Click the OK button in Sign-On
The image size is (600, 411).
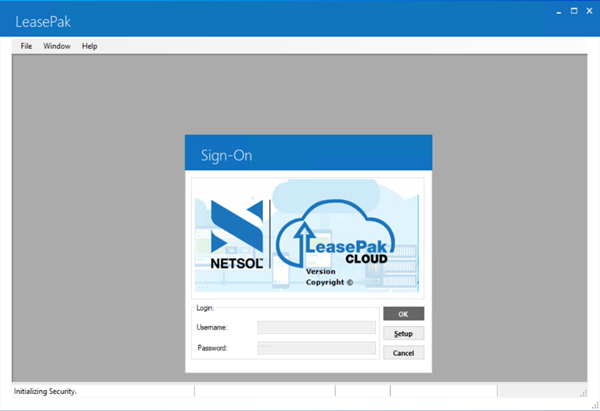(403, 314)
